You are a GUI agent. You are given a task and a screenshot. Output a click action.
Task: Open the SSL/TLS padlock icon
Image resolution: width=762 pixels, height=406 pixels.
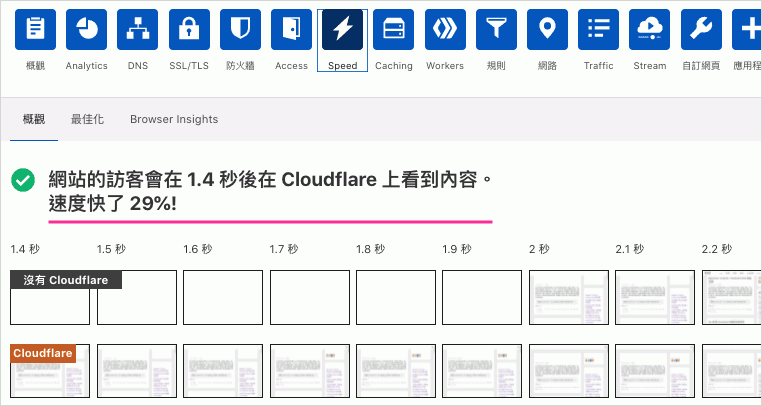point(189,29)
